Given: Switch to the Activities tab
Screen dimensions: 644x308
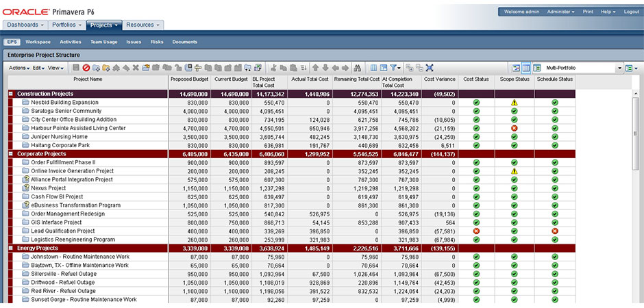Looking at the screenshot, I should 71,42.
